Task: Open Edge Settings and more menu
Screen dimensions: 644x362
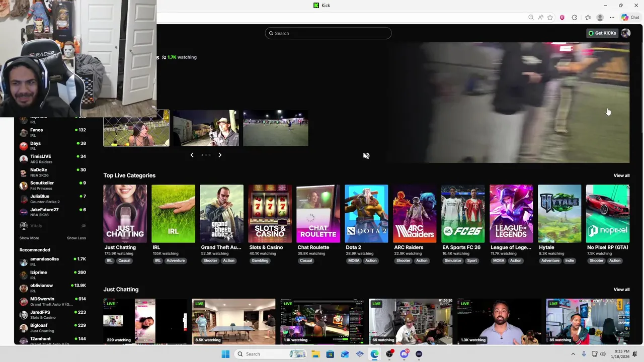Action: click(612, 18)
